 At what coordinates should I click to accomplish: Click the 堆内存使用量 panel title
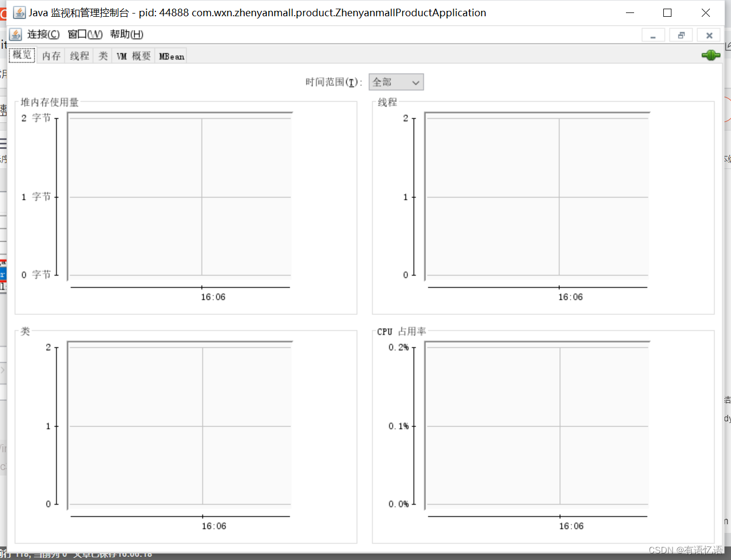pos(50,102)
